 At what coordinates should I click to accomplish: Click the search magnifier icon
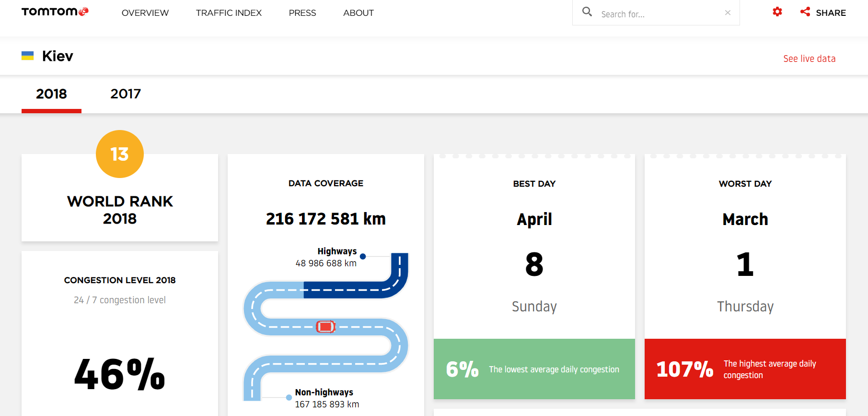pyautogui.click(x=587, y=12)
